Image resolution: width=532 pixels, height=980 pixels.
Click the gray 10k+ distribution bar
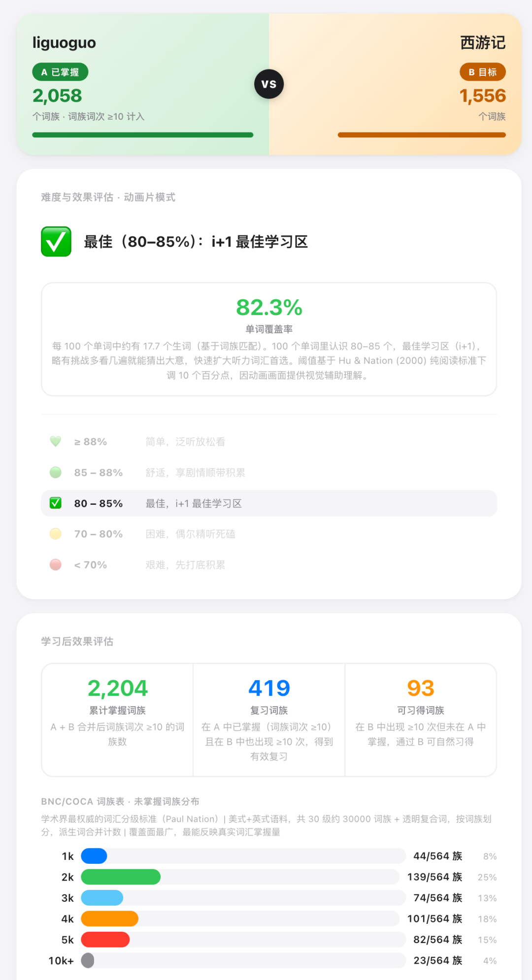tap(88, 960)
